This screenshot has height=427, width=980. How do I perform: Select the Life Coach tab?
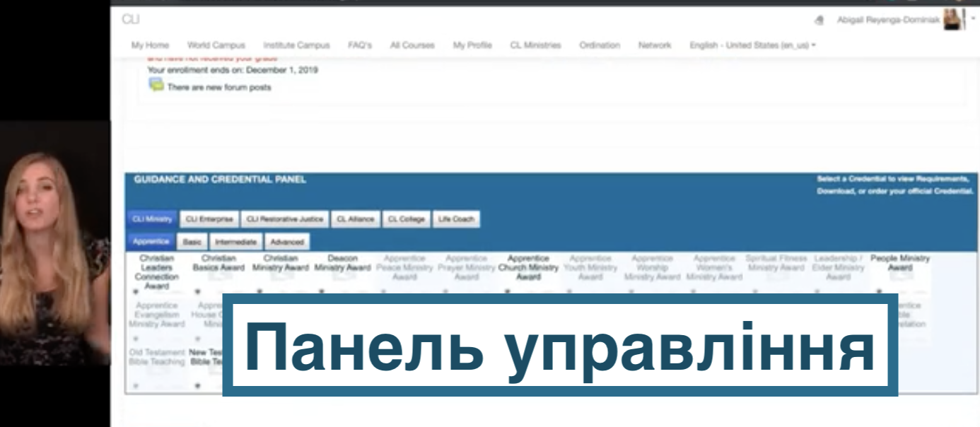coord(455,219)
